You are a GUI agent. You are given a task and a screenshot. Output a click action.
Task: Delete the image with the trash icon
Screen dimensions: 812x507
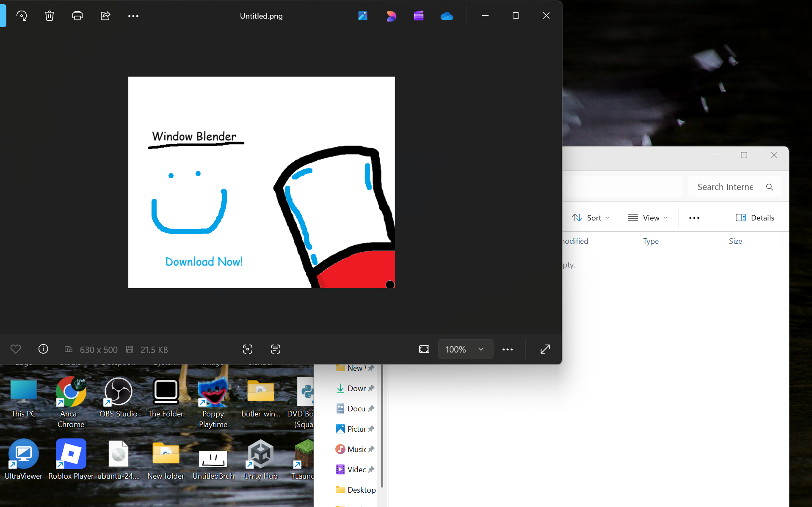coord(50,16)
